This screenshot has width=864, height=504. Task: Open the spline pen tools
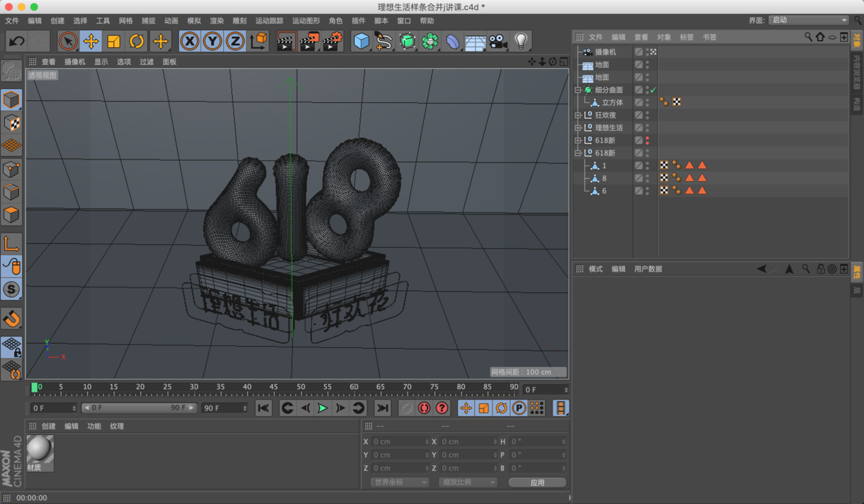coord(384,41)
